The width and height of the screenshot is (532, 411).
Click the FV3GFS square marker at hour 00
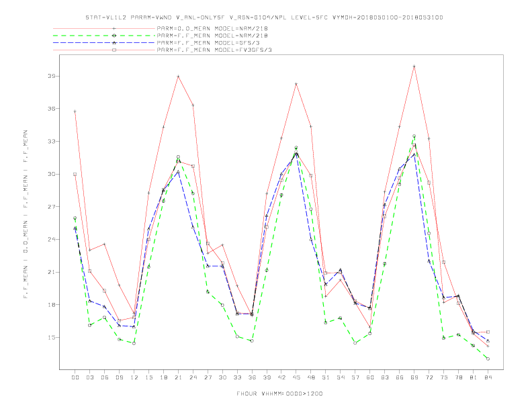pyautogui.click(x=75, y=175)
